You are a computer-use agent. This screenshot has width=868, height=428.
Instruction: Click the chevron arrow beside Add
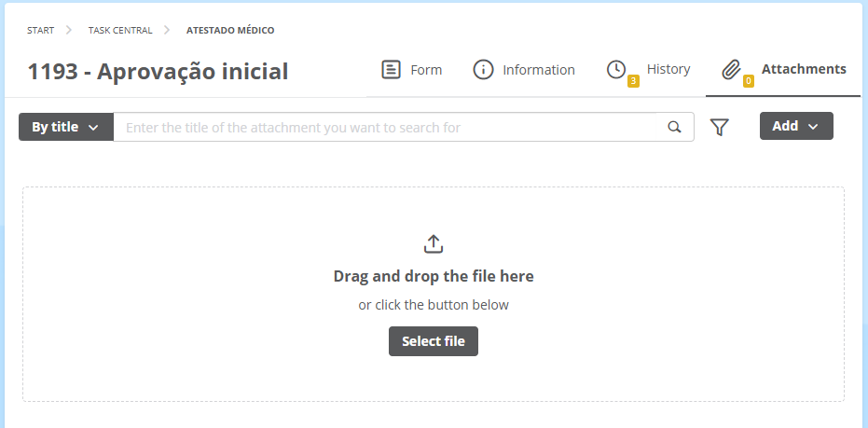(813, 127)
